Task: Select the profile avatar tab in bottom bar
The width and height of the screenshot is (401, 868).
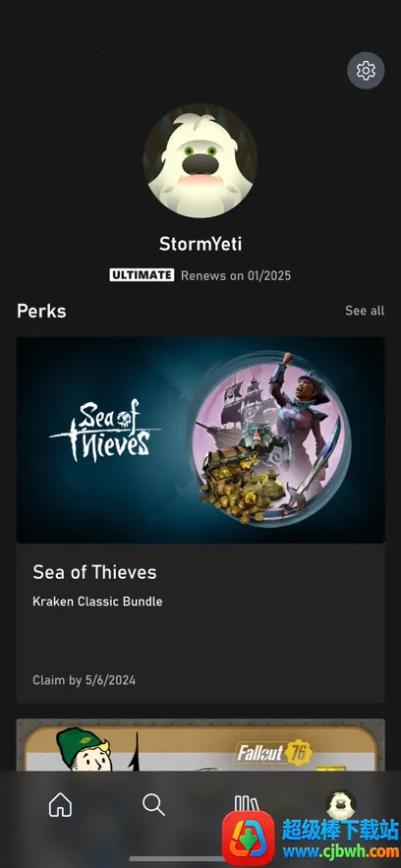Action: 340,804
